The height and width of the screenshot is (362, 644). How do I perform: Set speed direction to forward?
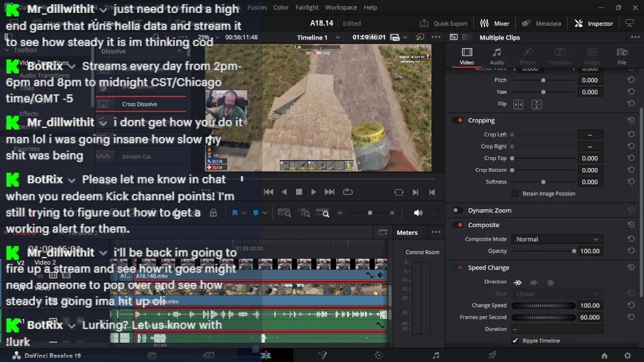517,283
